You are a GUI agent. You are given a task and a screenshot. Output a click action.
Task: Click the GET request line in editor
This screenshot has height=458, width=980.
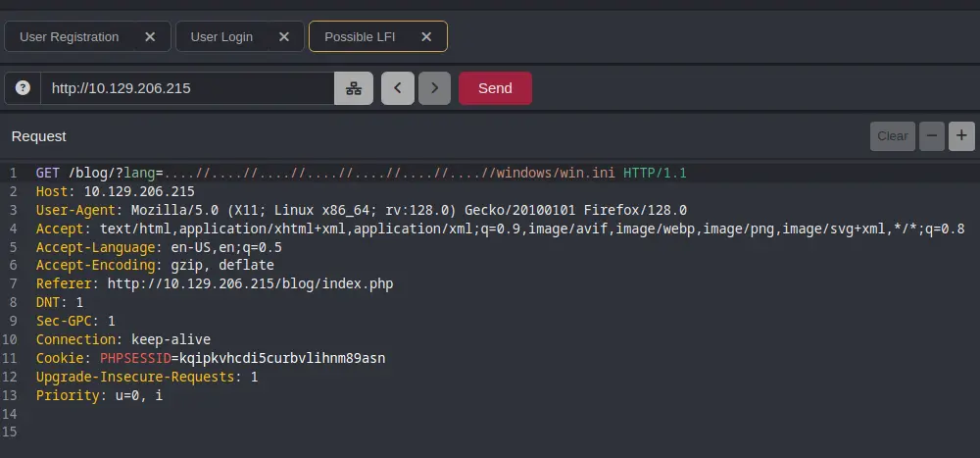tap(362, 173)
